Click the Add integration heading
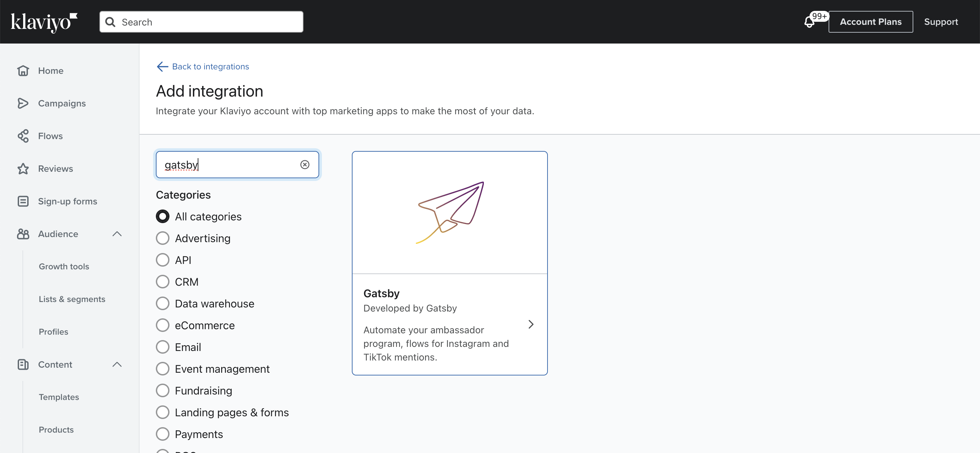Image resolution: width=980 pixels, height=453 pixels. pyautogui.click(x=210, y=91)
